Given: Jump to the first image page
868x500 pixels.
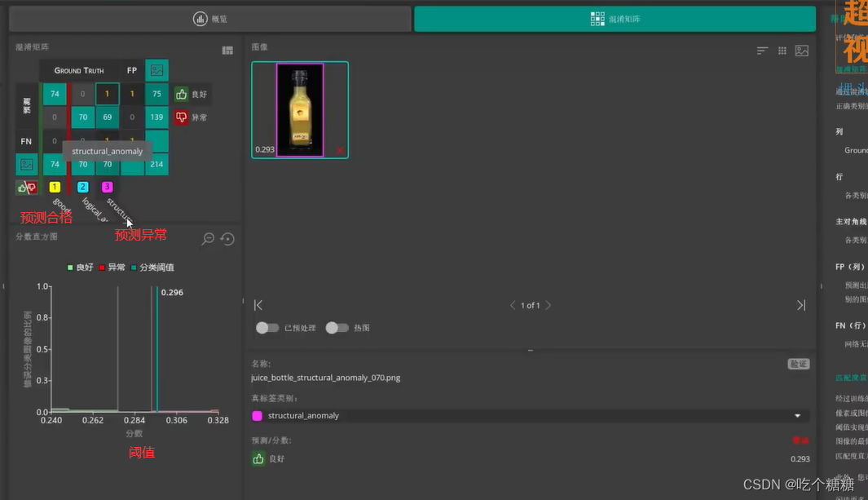Looking at the screenshot, I should coord(258,305).
